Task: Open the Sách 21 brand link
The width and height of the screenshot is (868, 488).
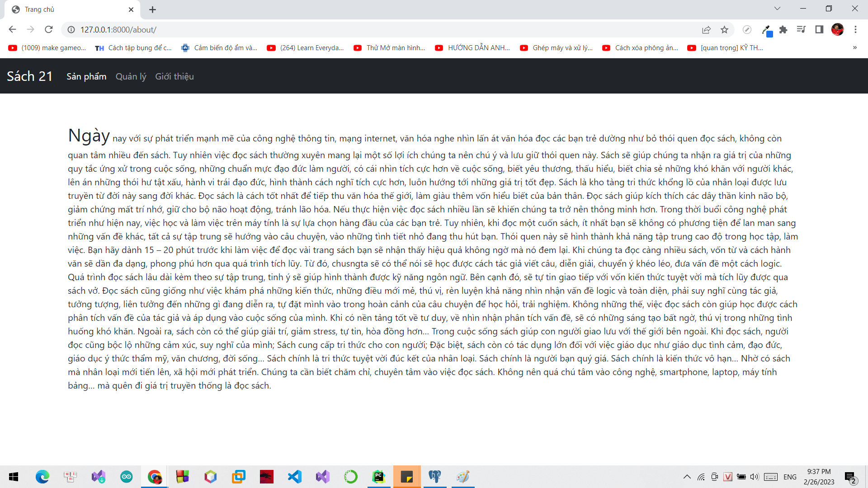Action: (30, 76)
